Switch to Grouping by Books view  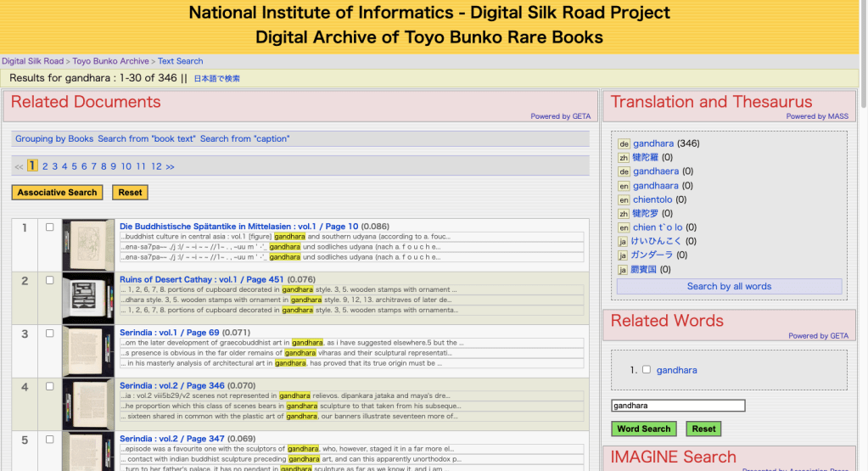(x=54, y=139)
